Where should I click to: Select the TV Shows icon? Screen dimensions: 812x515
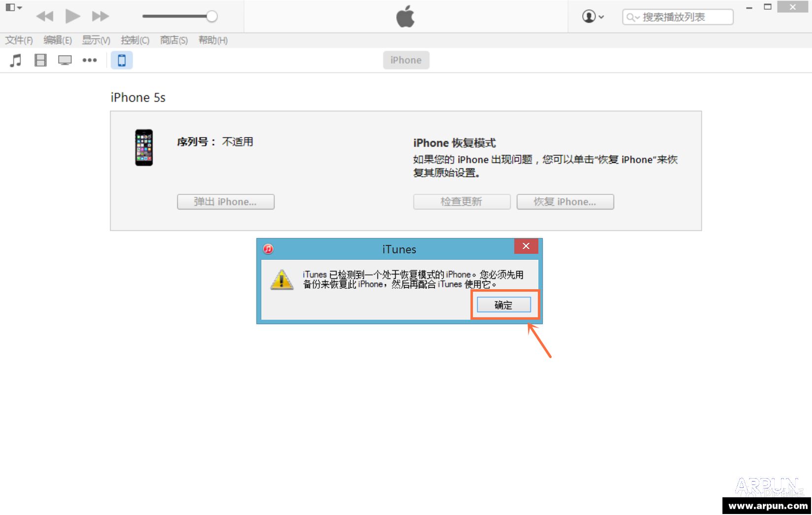click(64, 60)
